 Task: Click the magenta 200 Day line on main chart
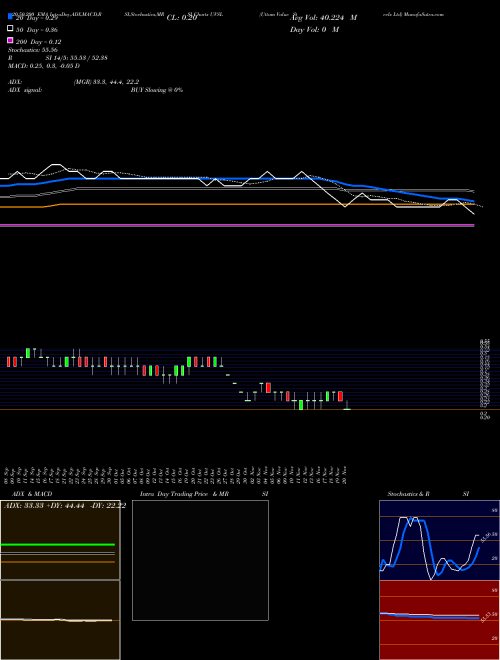coord(237,226)
